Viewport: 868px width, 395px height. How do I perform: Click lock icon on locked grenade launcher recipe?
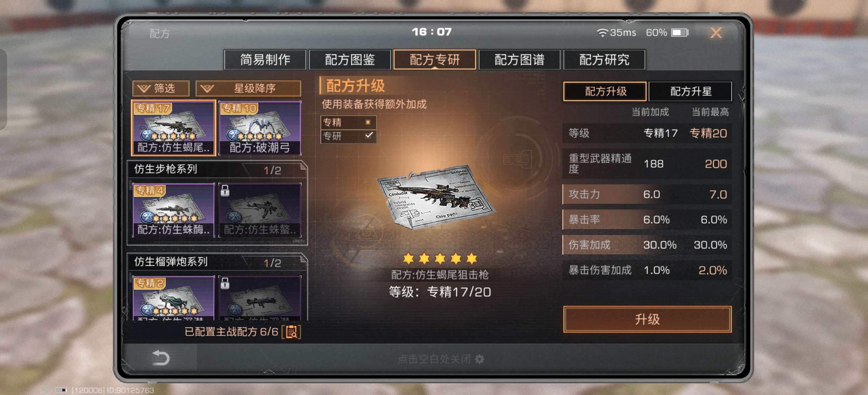pos(225,283)
